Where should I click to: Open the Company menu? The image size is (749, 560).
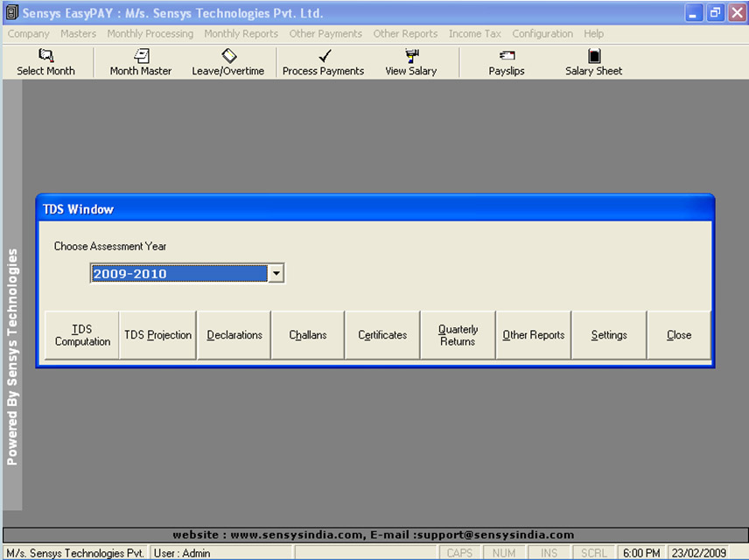click(29, 34)
